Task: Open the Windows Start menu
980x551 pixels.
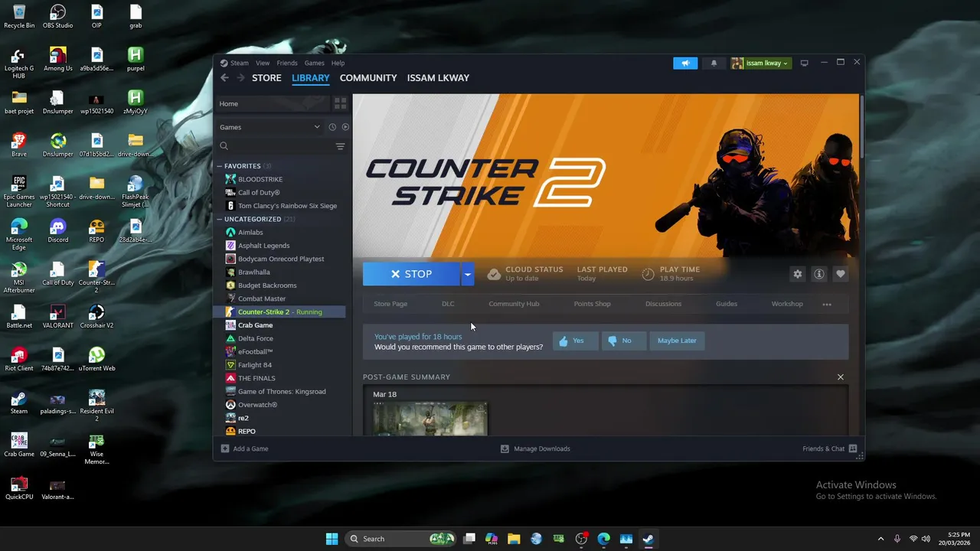Action: point(332,539)
